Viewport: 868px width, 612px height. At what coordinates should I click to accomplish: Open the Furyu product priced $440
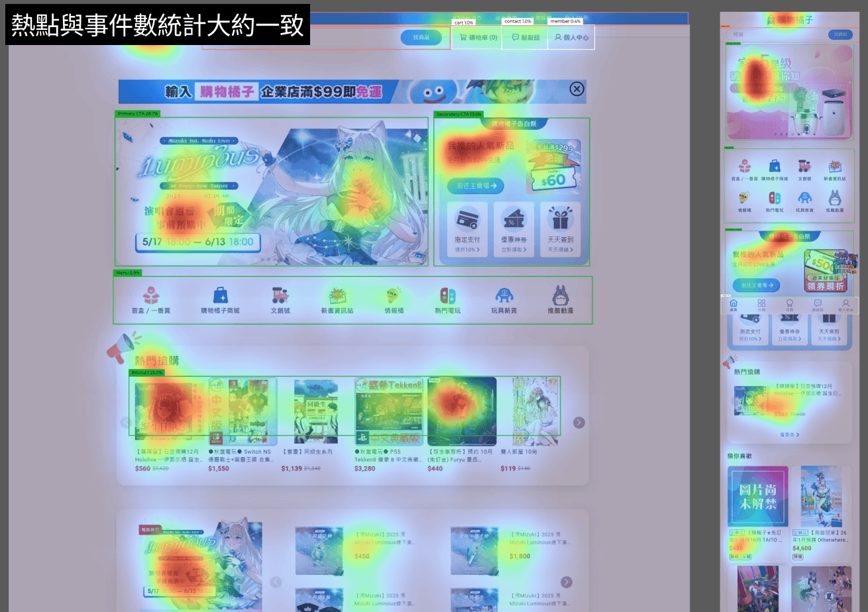pos(462,411)
